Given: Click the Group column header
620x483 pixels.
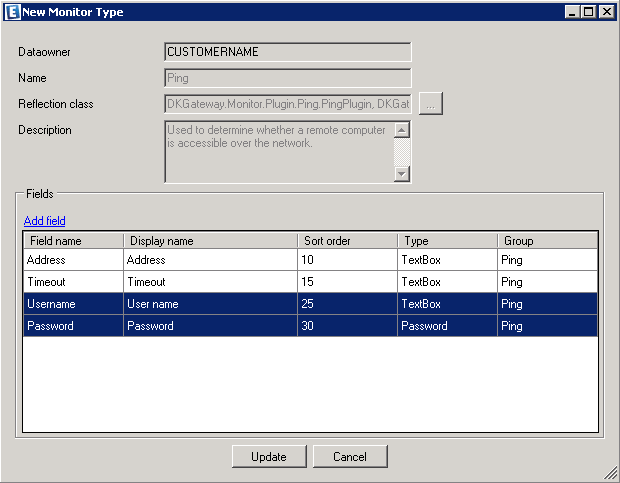Looking at the screenshot, I should click(x=547, y=241).
